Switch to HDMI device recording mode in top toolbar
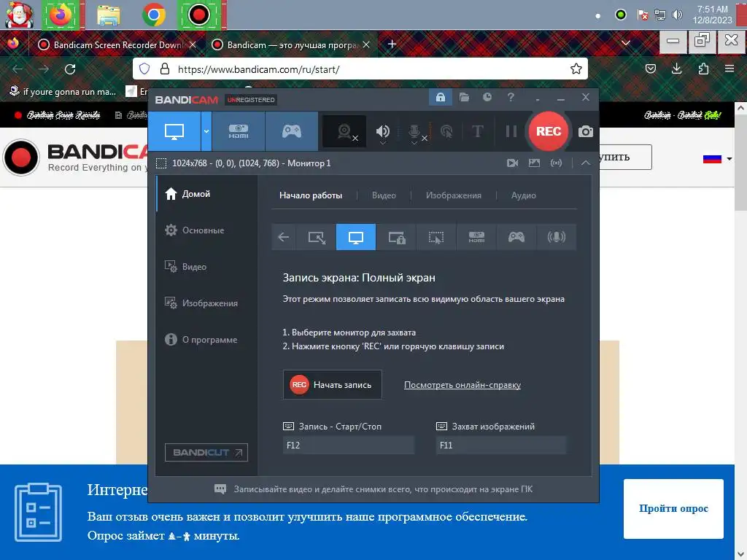Screen dimensions: 747x560 click(239, 131)
